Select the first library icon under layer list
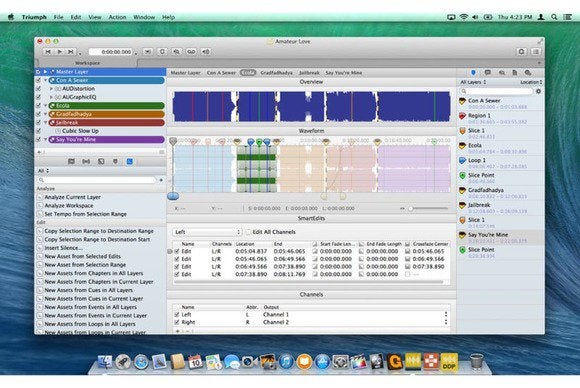580x388 pixels. pyautogui.click(x=71, y=162)
